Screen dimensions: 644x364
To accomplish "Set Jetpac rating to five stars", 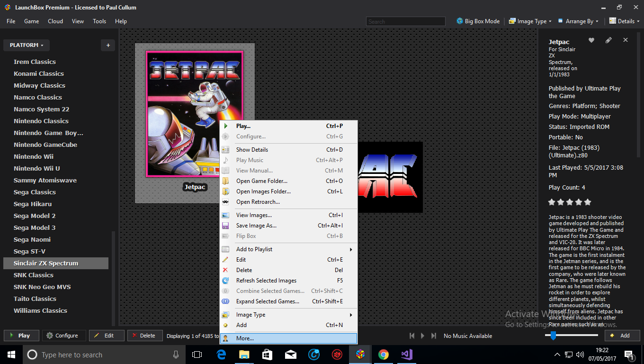I will tap(588, 202).
